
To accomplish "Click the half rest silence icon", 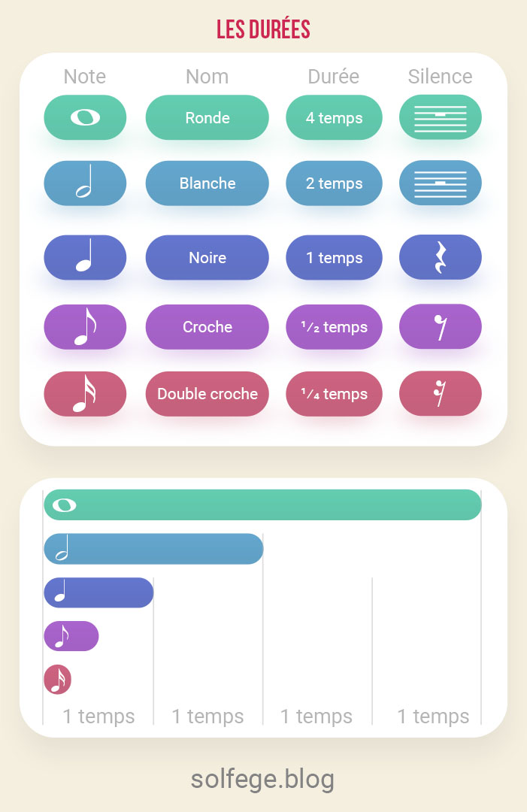I will [441, 183].
